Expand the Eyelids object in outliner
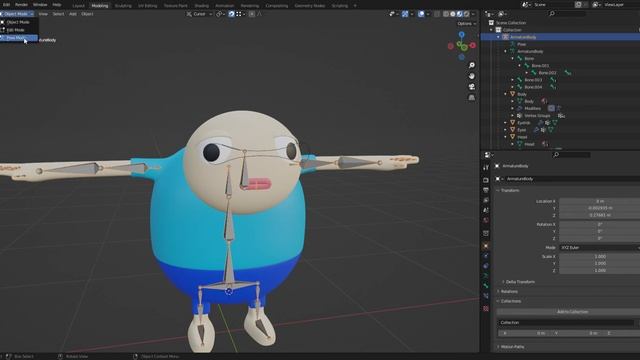This screenshot has width=640, height=360. (x=506, y=122)
